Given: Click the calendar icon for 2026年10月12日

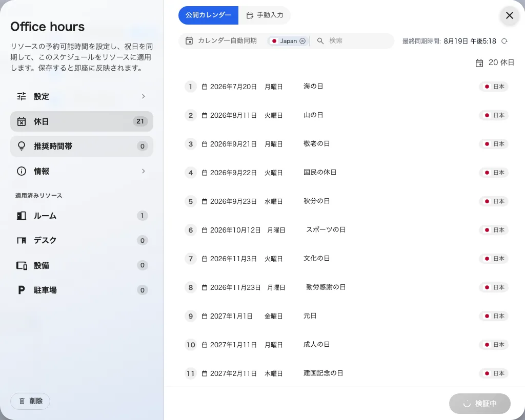Looking at the screenshot, I should click(205, 230).
